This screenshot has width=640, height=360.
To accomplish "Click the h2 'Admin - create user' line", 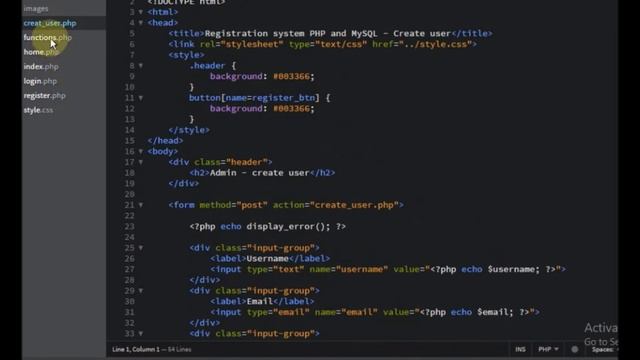I will click(x=262, y=173).
